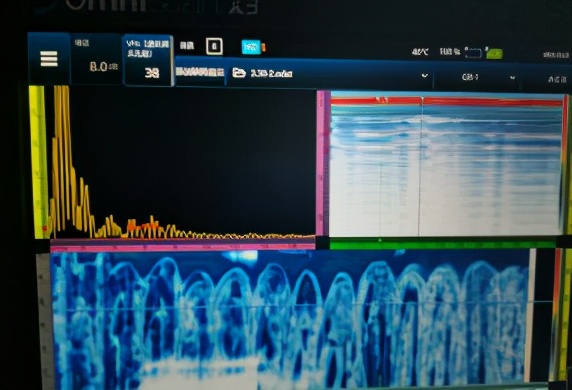Open the GB-1 selector label
This screenshot has height=390, width=572.
coord(470,77)
